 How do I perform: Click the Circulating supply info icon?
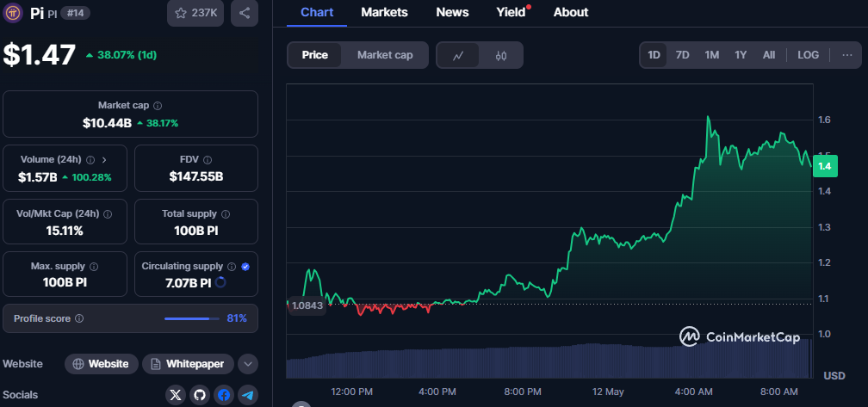pyautogui.click(x=232, y=267)
